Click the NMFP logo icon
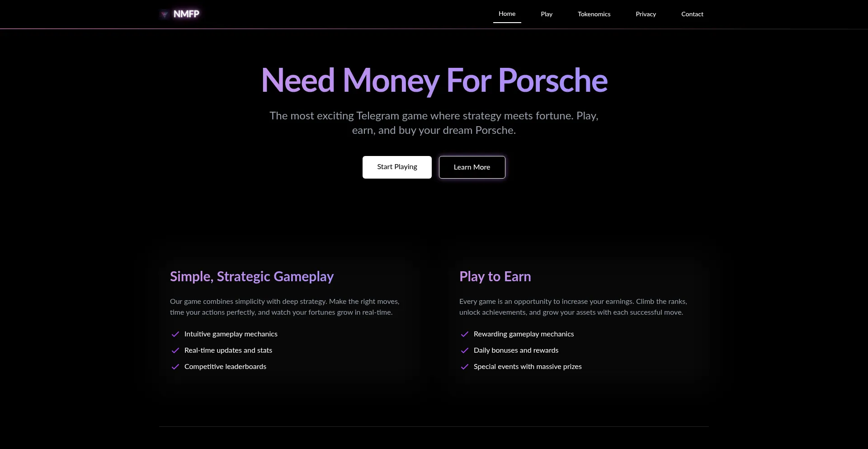This screenshot has height=449, width=868. [164, 14]
